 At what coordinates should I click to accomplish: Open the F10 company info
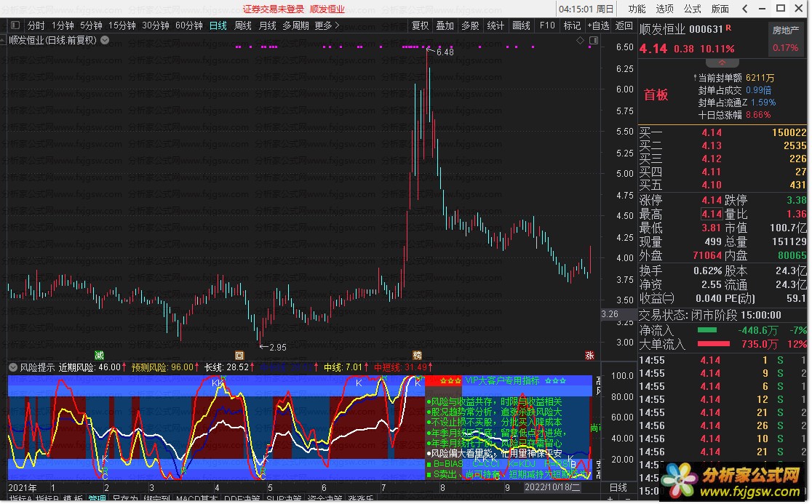[547, 25]
